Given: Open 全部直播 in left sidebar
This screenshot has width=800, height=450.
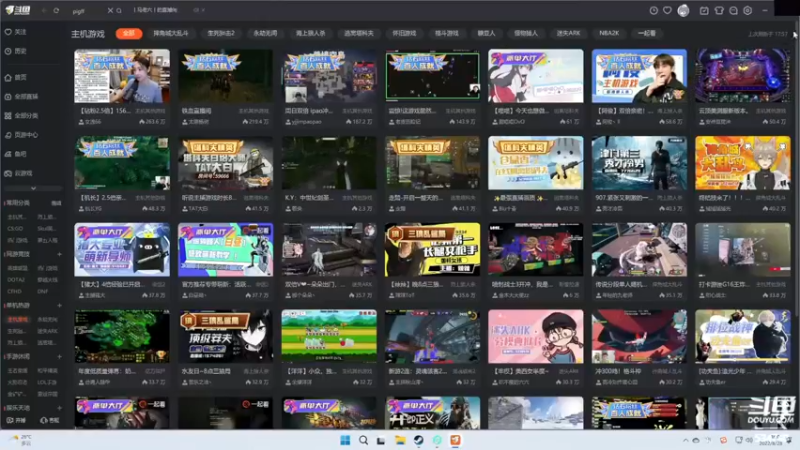Looking at the screenshot, I should 22,96.
